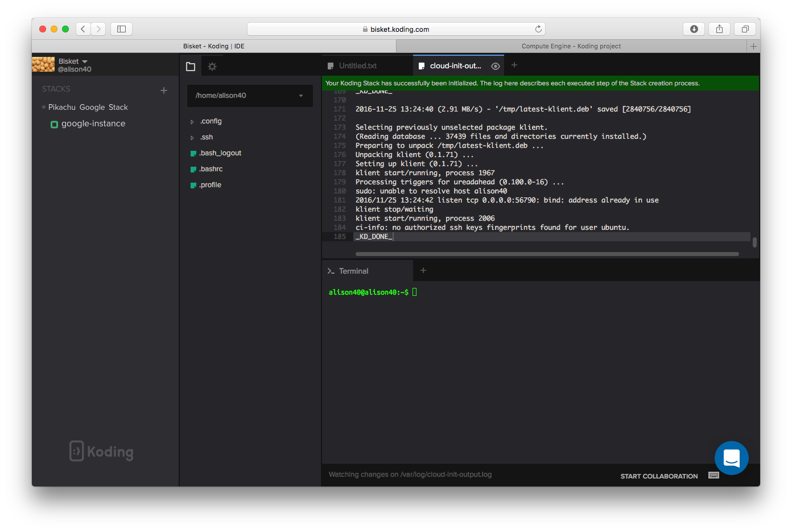Open the .profile file

[x=210, y=185]
